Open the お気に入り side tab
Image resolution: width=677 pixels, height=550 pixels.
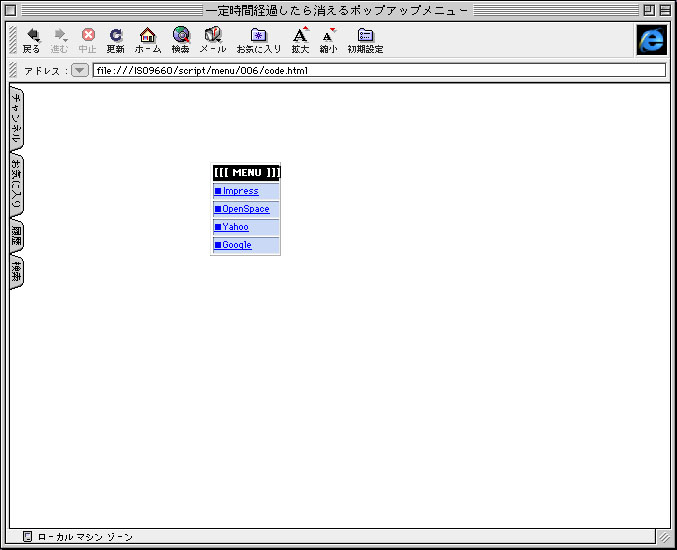[16, 184]
